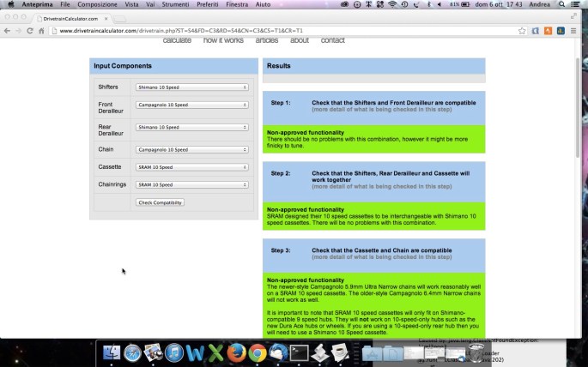The image size is (588, 367).
Task: Go to the 'how it works' page
Action: coord(223,40)
